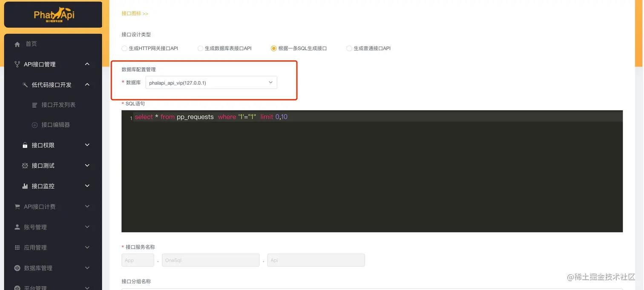Click the grid icon beside 应用管理
This screenshot has height=290, width=644.
click(17, 247)
